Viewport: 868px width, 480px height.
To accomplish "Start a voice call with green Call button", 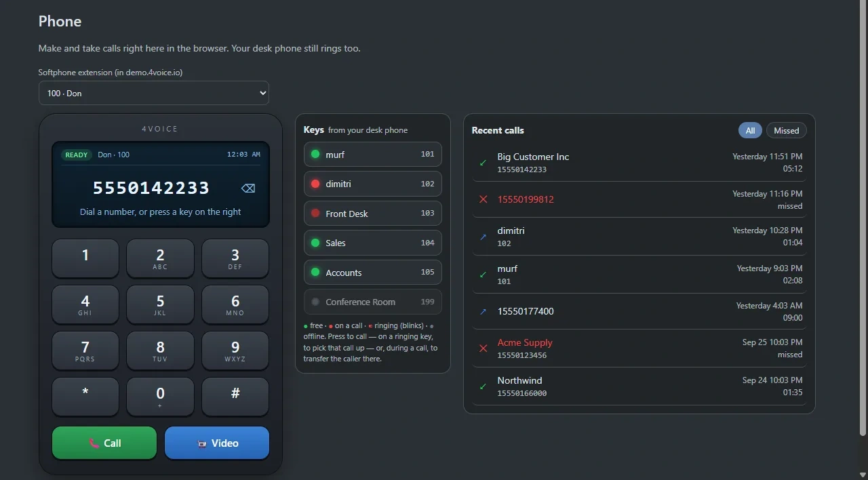I will (x=104, y=443).
